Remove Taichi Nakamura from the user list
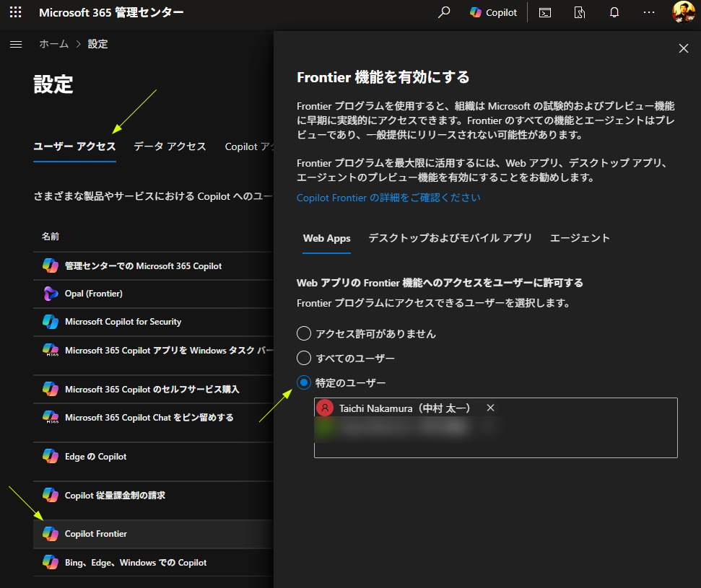The image size is (701, 588). pyautogui.click(x=490, y=408)
